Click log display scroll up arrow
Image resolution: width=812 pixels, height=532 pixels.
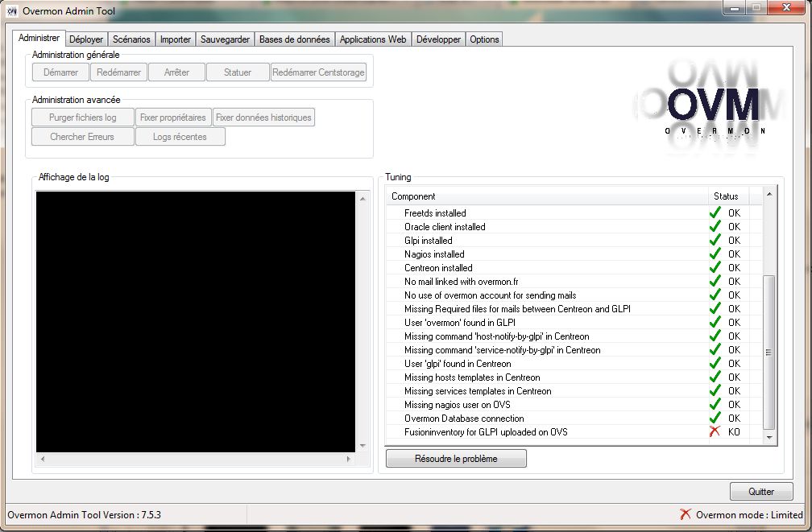362,199
